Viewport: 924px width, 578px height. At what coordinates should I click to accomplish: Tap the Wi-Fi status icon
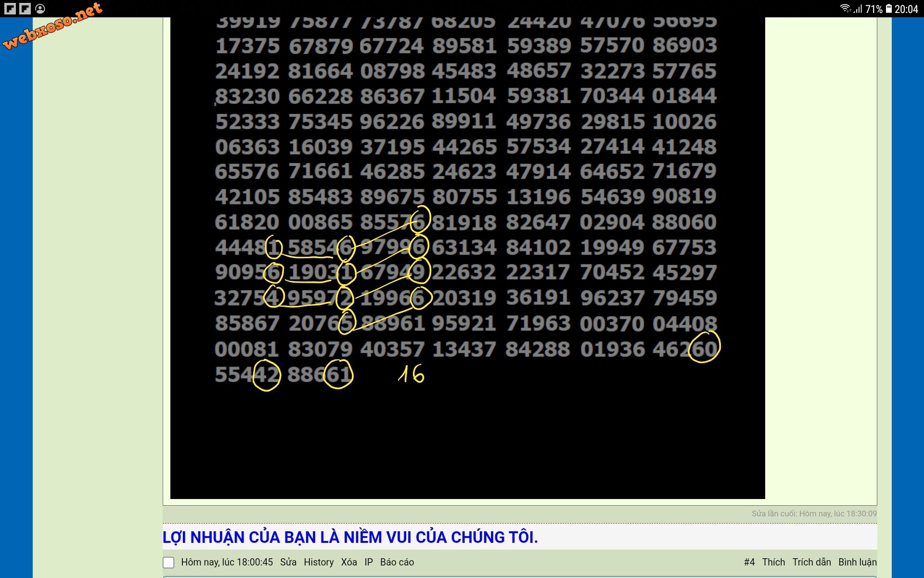(845, 8)
